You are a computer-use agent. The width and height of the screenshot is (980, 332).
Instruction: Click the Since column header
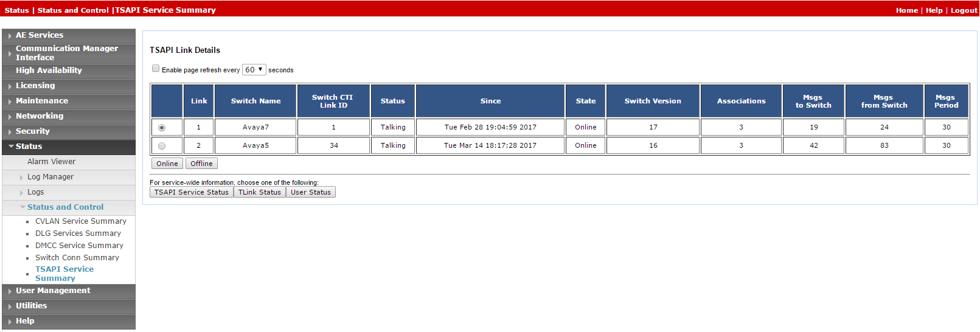(490, 101)
